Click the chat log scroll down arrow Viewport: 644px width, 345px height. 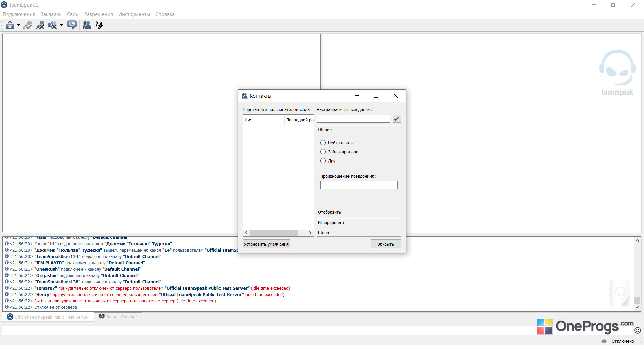click(637, 307)
